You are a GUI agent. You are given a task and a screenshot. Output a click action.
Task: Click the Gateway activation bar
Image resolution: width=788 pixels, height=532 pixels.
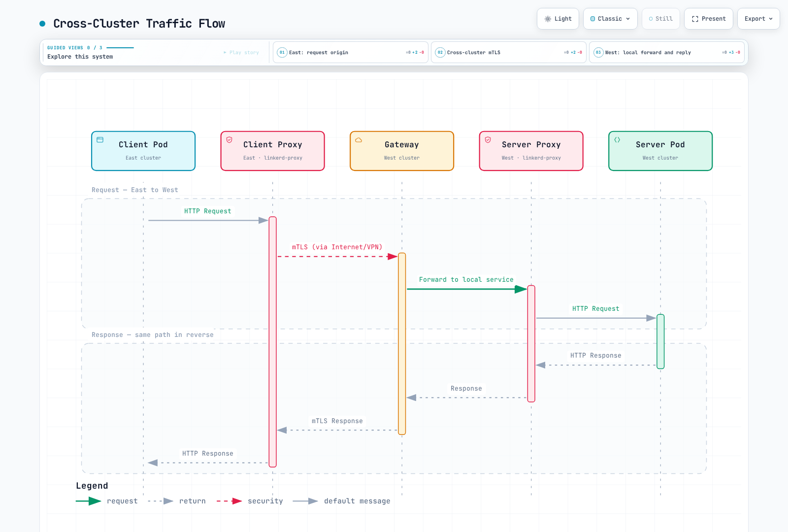click(x=402, y=344)
